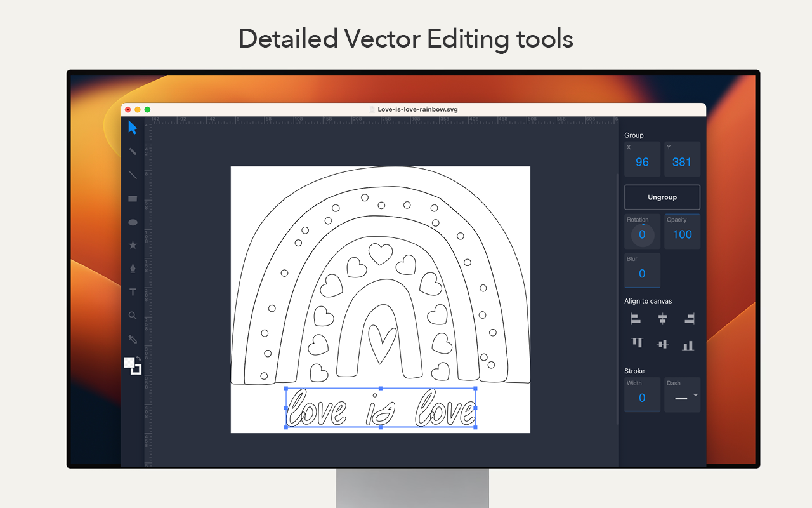
Task: Click the large heart in the rainbow center
Action: [382, 344]
